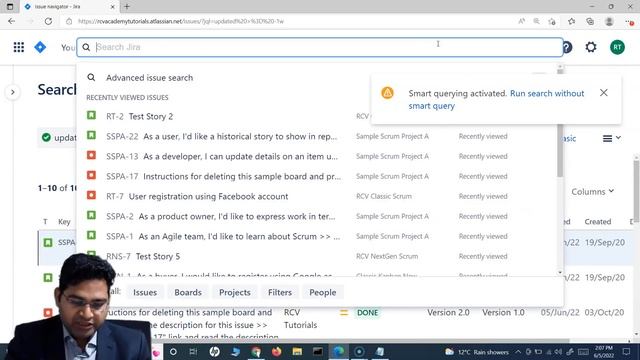Click the bug icon beside SSPA-13
Screen dimensions: 640x360
coord(91,155)
